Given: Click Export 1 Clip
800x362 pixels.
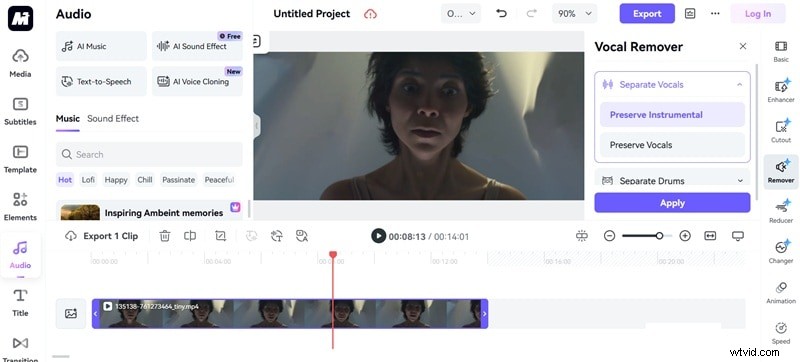Looking at the screenshot, I should point(102,236).
